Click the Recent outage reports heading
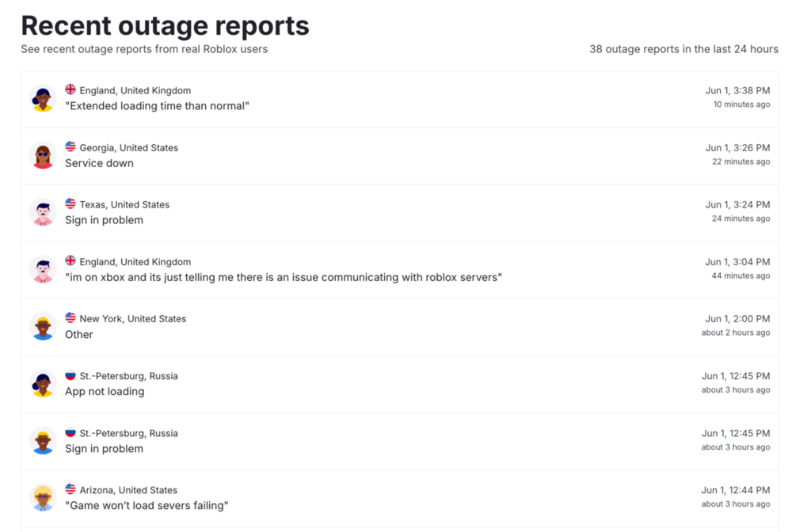Viewport: 792px width, 532px height. 166,26
